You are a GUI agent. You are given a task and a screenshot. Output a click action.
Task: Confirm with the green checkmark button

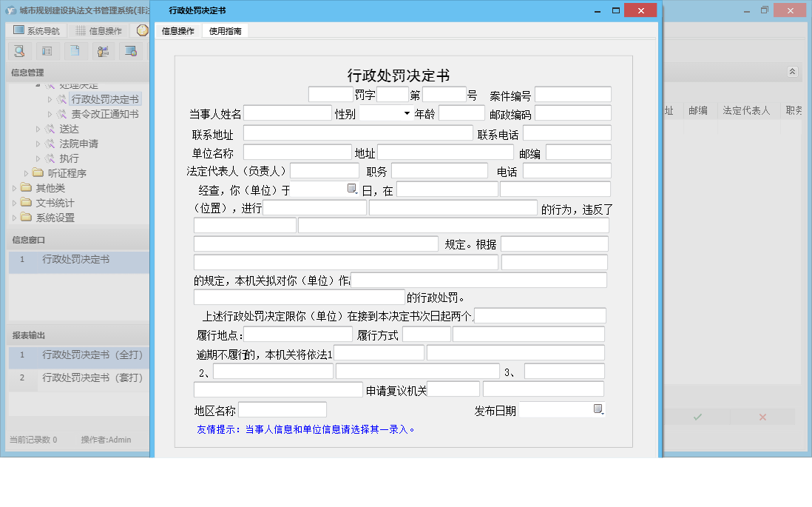point(696,417)
